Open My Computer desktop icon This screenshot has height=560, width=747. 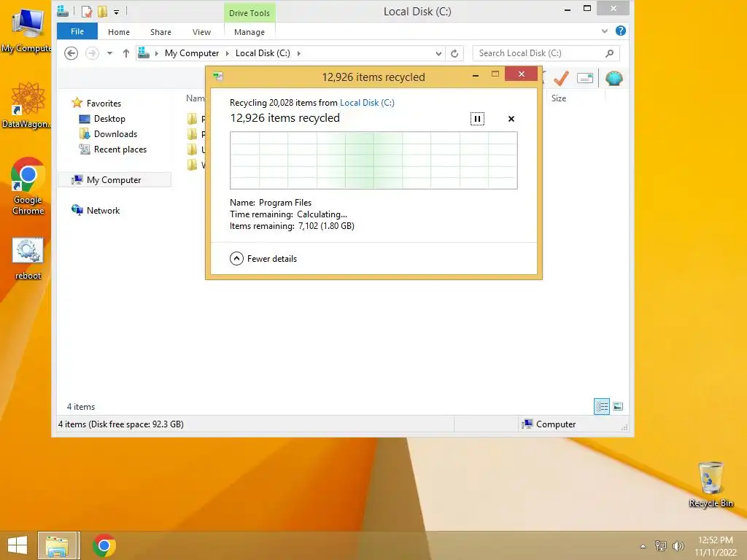point(26,31)
